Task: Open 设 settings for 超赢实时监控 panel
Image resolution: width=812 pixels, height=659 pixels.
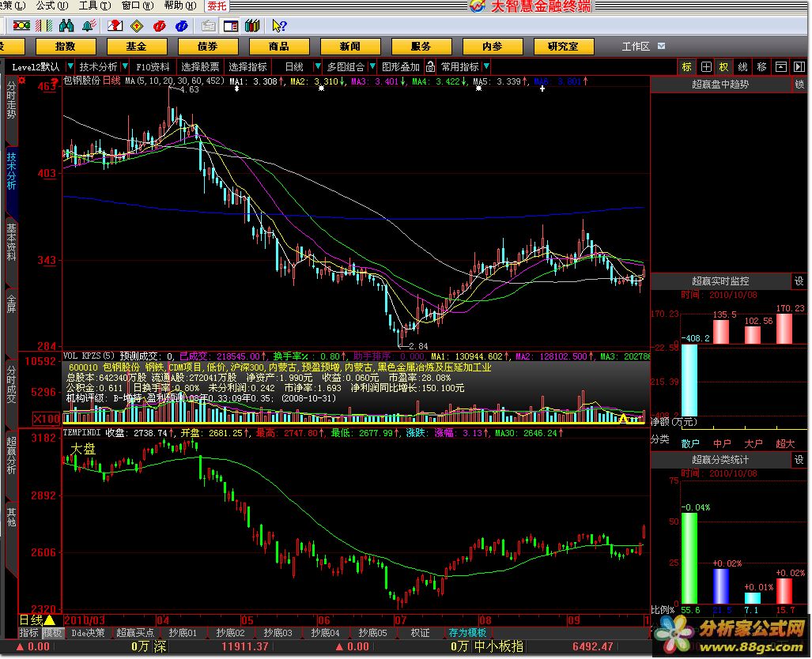Action: coord(799,281)
